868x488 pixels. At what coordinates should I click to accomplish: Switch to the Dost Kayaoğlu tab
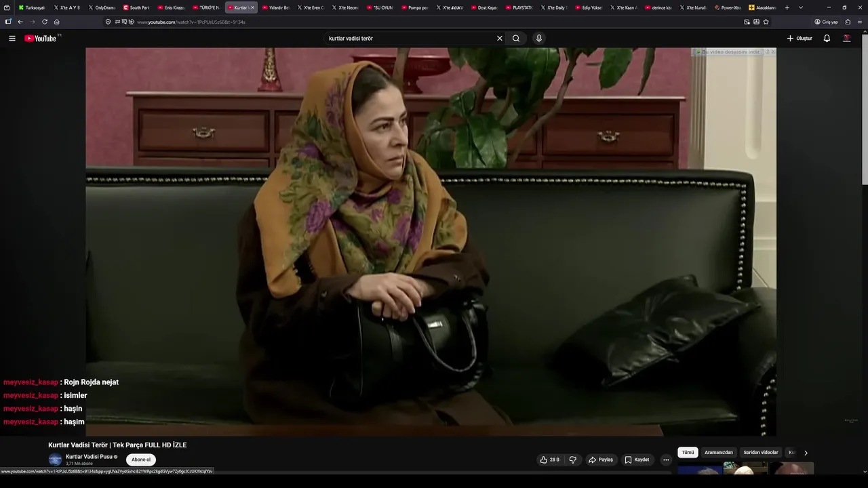(484, 7)
